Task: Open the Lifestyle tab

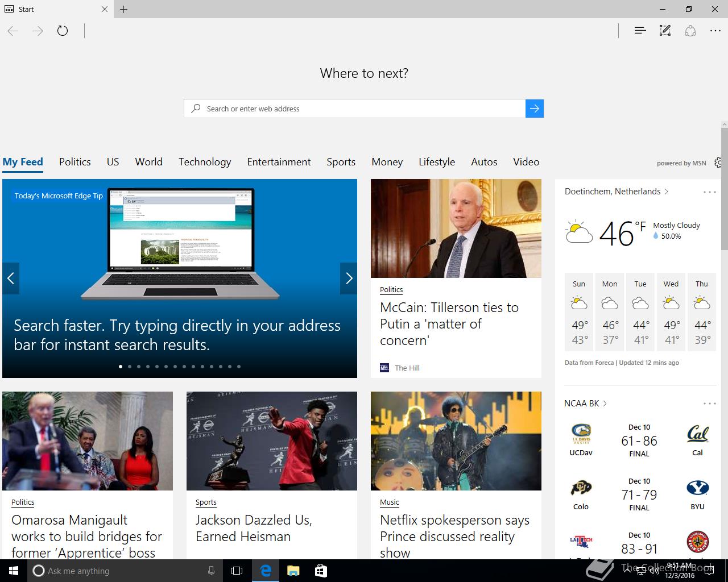Action: (437, 162)
